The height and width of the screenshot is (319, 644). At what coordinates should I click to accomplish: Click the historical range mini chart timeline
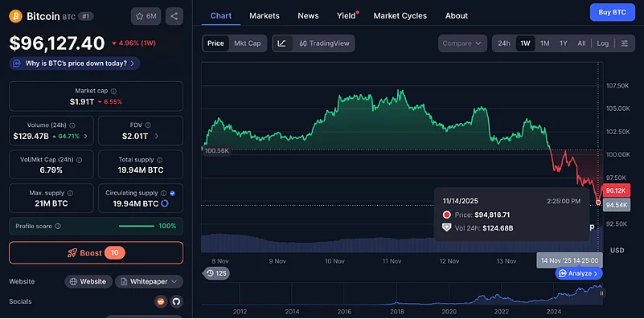click(x=402, y=293)
